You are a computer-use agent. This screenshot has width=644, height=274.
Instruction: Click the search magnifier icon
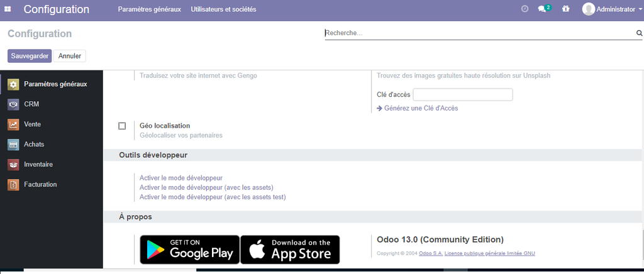coord(639,33)
